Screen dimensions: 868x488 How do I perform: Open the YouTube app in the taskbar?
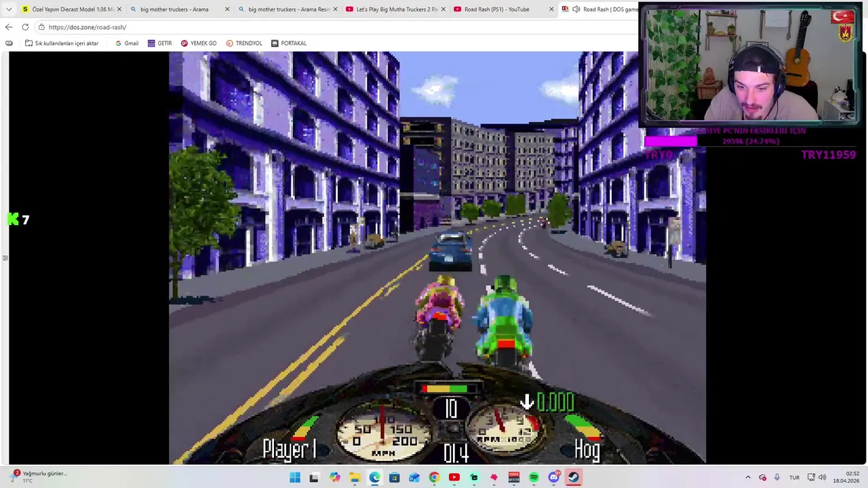click(x=454, y=477)
